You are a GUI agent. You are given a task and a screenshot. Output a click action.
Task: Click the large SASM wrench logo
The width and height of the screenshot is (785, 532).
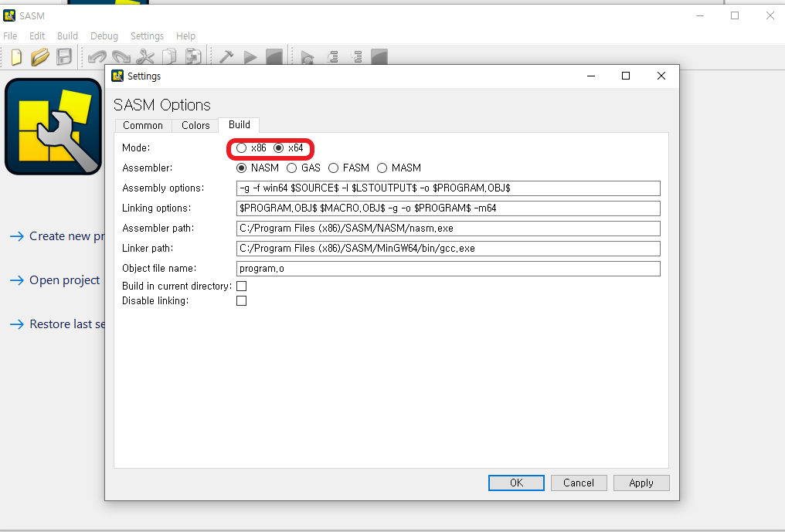pyautogui.click(x=53, y=127)
